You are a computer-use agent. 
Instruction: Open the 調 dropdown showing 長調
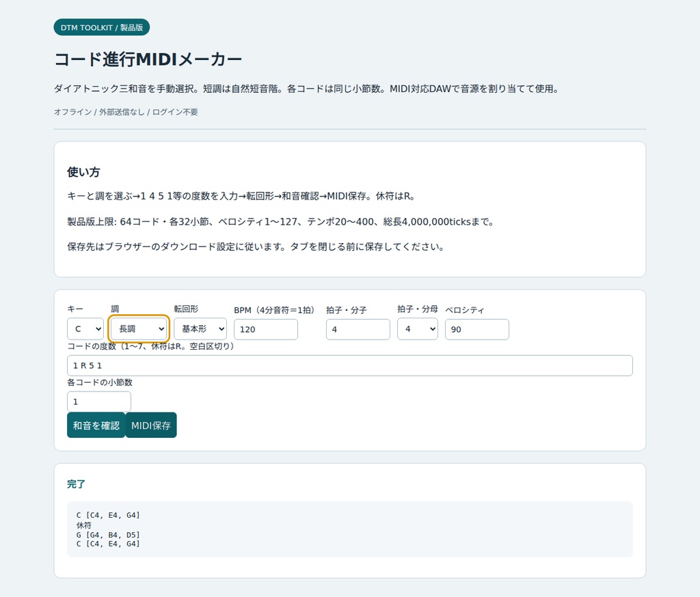(x=139, y=329)
